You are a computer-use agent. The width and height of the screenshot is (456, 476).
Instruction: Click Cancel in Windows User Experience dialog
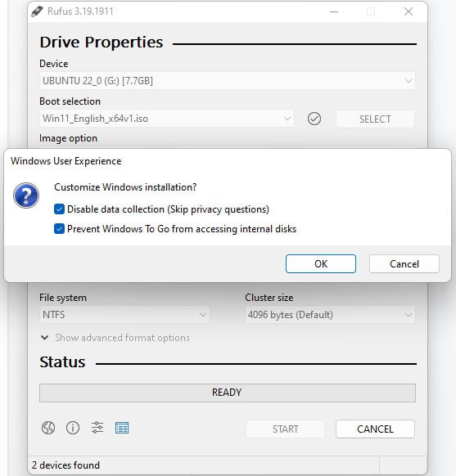(404, 264)
